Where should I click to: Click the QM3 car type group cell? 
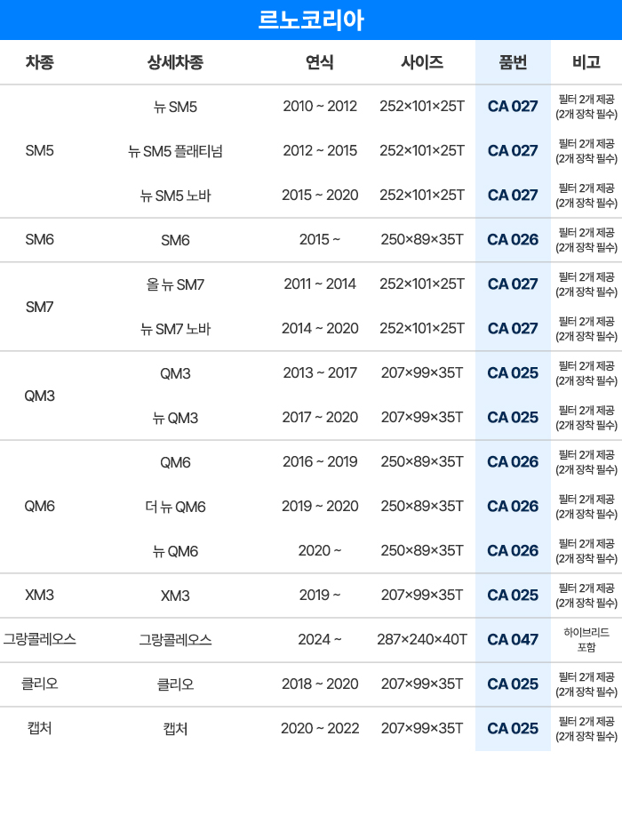click(40, 396)
